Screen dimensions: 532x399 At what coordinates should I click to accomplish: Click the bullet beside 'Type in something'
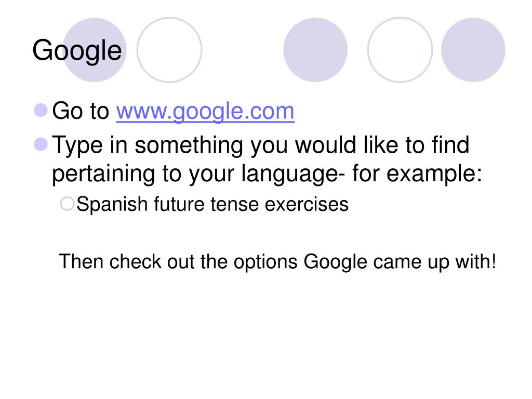tap(41, 144)
